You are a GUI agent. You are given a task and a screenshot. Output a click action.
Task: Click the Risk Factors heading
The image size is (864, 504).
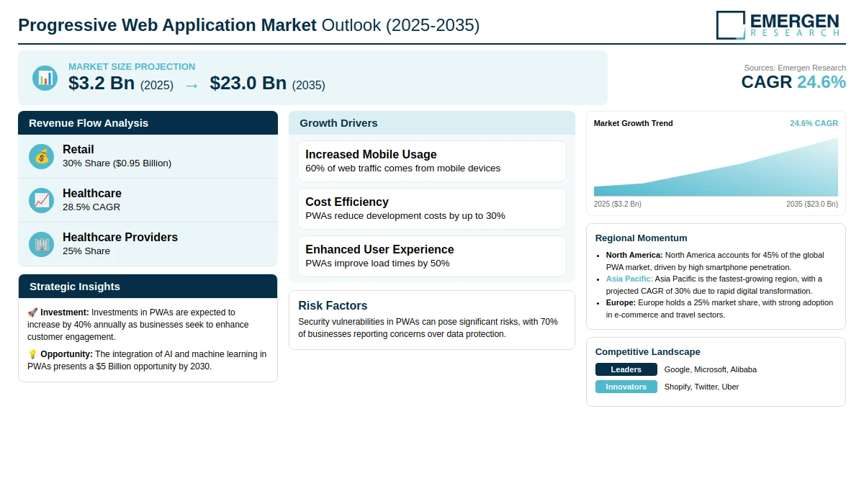pyautogui.click(x=333, y=305)
